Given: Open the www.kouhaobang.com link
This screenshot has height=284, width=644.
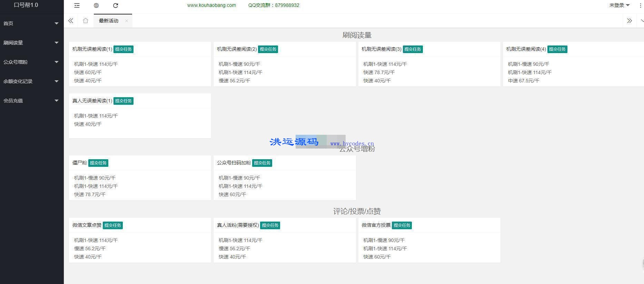Looking at the screenshot, I should coord(211,5).
